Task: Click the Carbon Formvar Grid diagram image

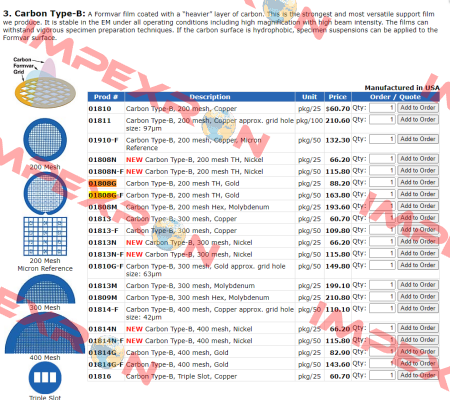Action: coord(45,83)
